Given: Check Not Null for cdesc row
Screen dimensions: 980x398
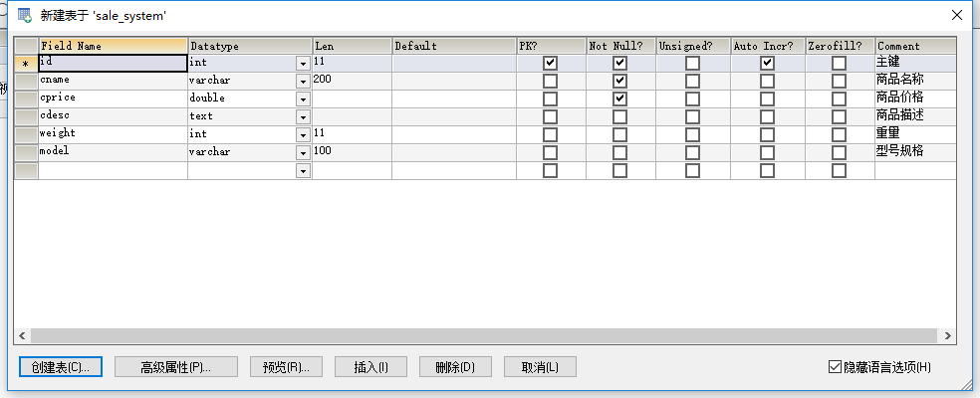Looking at the screenshot, I should click(619, 116).
